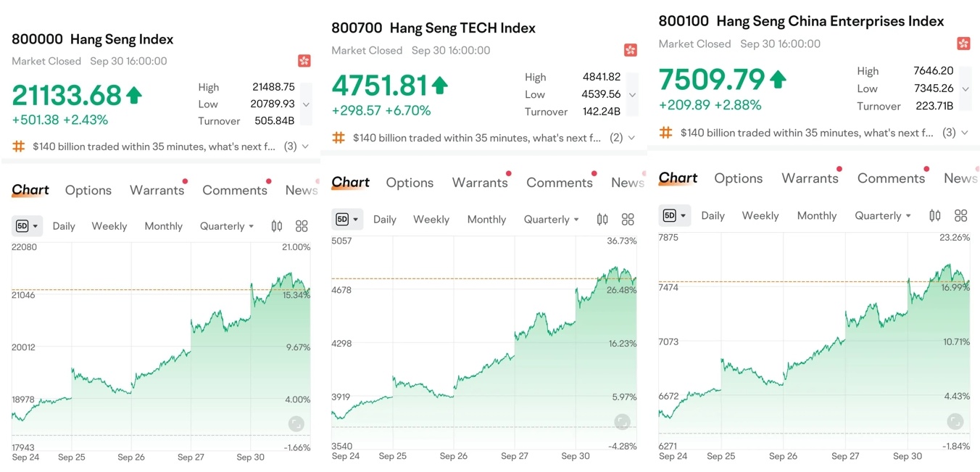The height and width of the screenshot is (472, 980).
Task: Click the Hong Kong flag icon near Hang Seng Index
Action: (x=304, y=61)
